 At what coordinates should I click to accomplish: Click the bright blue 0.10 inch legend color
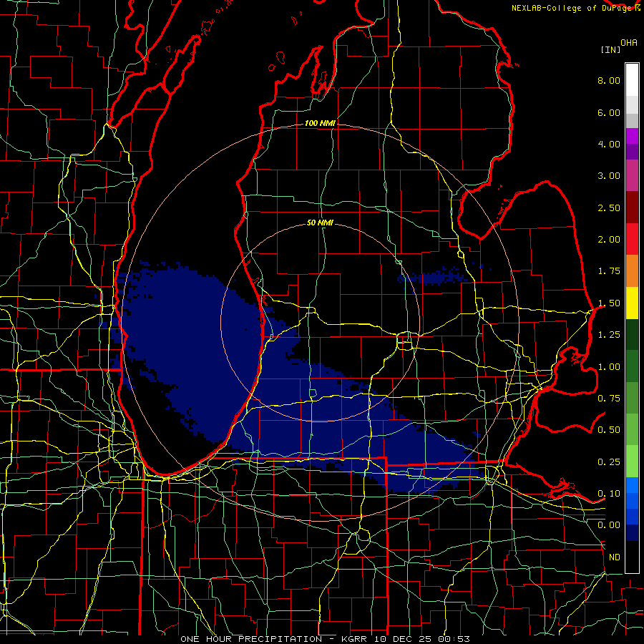point(632,485)
